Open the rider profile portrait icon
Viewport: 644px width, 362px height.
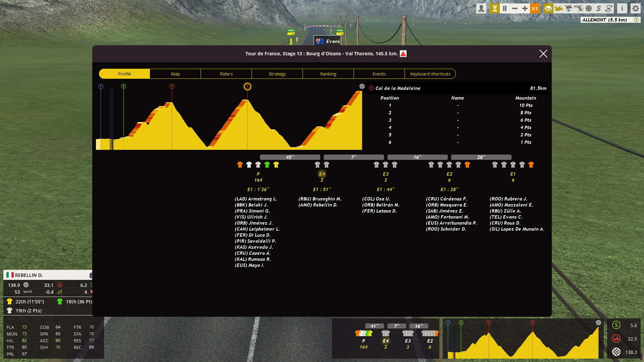coord(481,8)
